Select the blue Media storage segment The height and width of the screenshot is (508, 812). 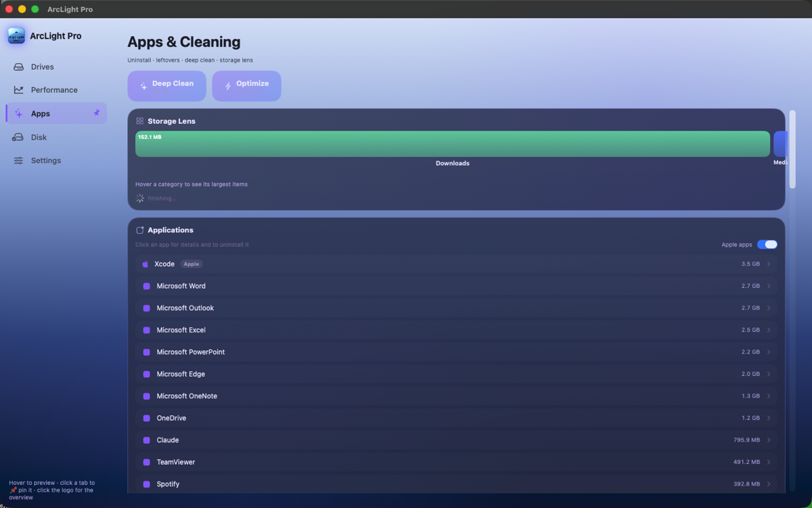[x=780, y=144]
